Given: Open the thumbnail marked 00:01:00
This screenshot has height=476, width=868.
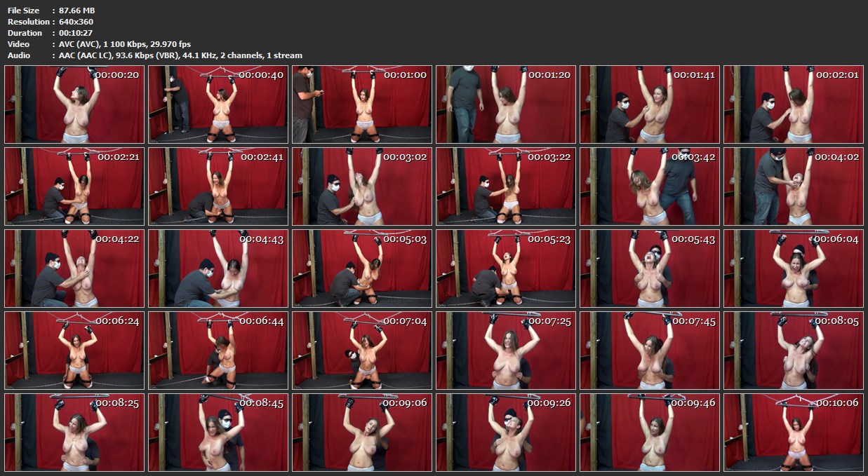Looking at the screenshot, I should [x=362, y=104].
